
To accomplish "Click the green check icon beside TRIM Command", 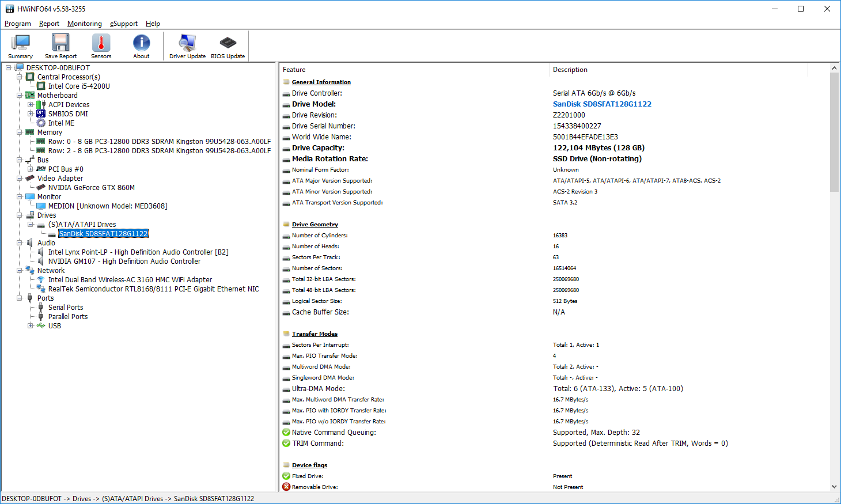I will [286, 443].
